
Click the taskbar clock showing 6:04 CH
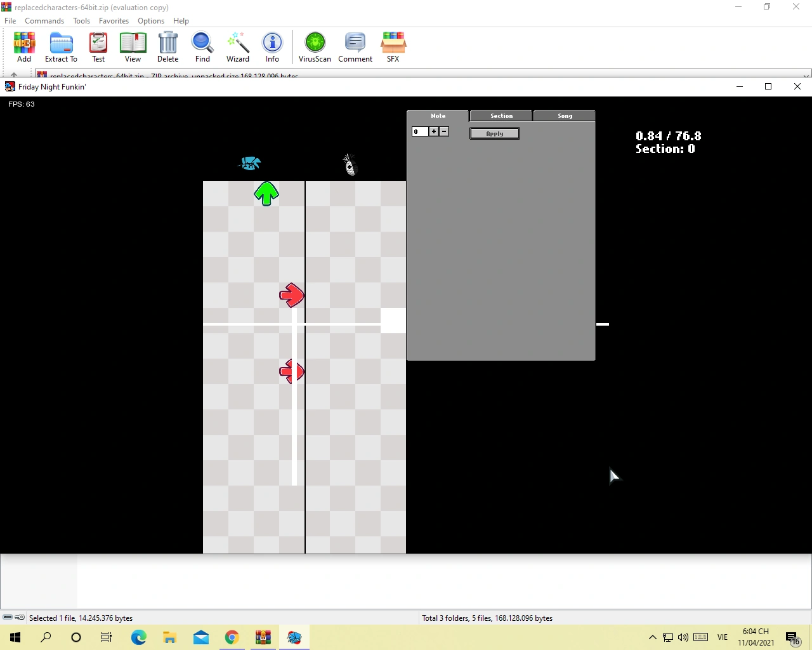point(756,637)
